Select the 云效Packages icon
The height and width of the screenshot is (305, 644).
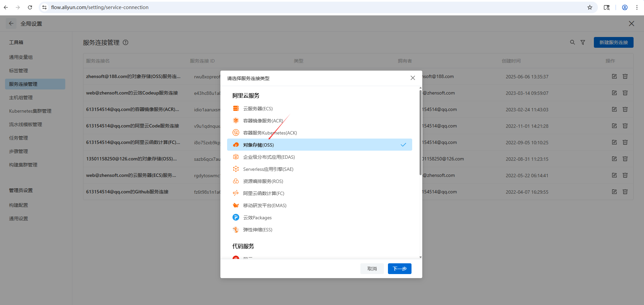[x=236, y=217]
